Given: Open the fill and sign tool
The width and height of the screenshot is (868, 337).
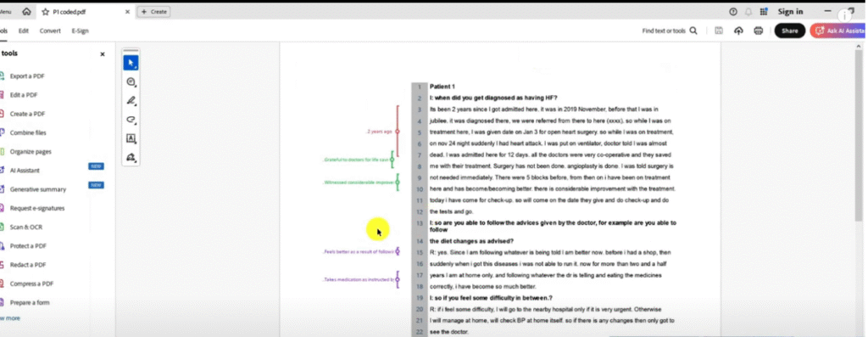Looking at the screenshot, I should 131,157.
